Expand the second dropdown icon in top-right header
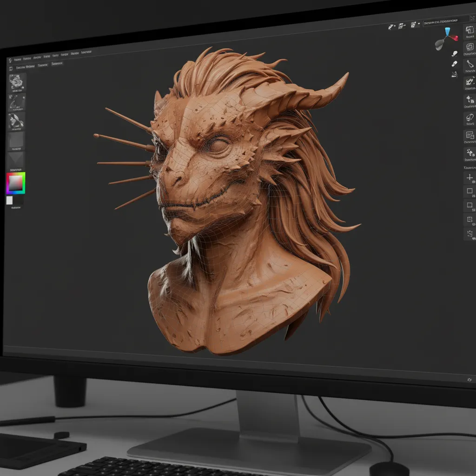Screen dimensions: 476x476 403,26
